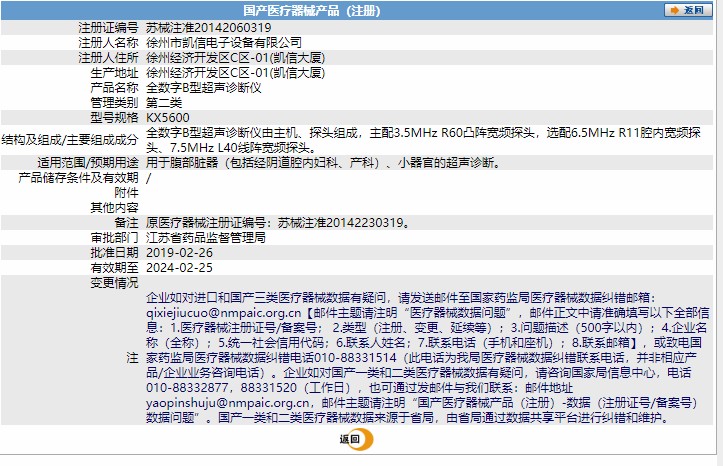This screenshot has height=466, width=723.
Task: Select approving authority 江苏省药品监督管理局
Action: pos(206,238)
